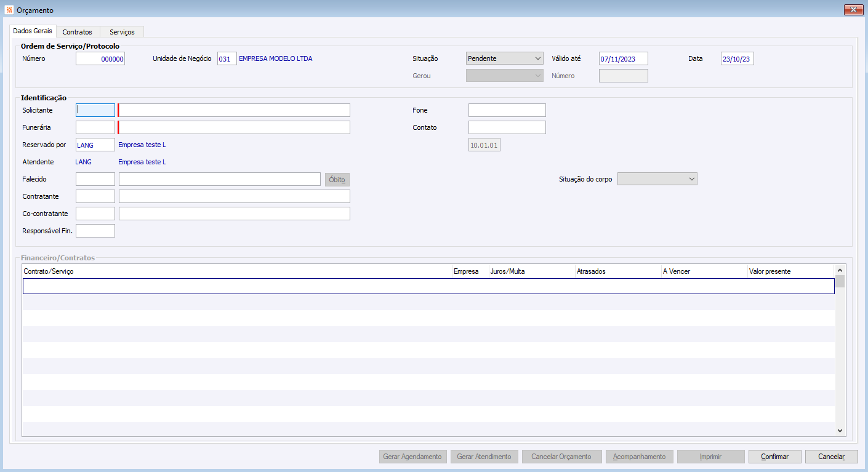Click Empresa teste L in Atendente row
The width and height of the screenshot is (868, 472).
click(x=142, y=162)
